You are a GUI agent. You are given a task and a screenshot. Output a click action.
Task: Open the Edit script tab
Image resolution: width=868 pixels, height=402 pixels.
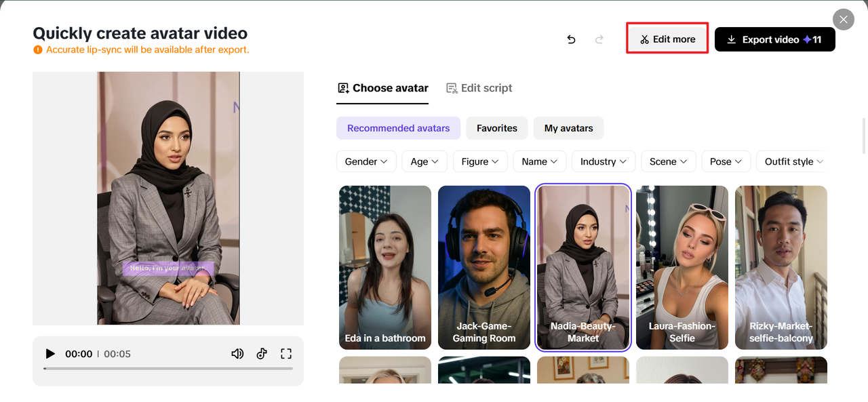(x=479, y=88)
